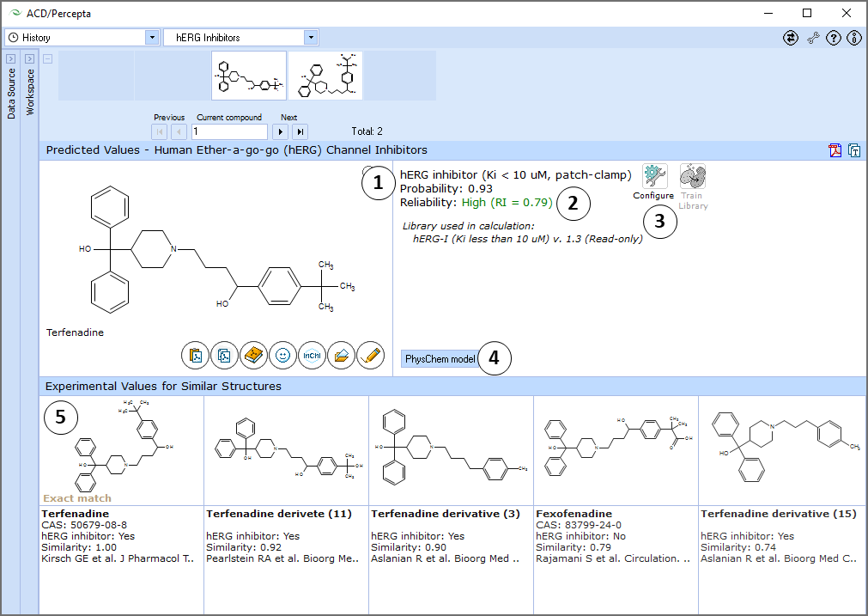Click the pencil draw structure icon
Image resolution: width=868 pixels, height=616 pixels.
[370, 355]
